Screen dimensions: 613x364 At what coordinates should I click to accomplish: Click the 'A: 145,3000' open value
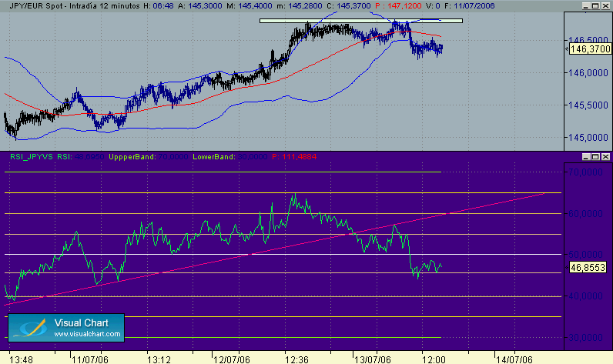199,6
